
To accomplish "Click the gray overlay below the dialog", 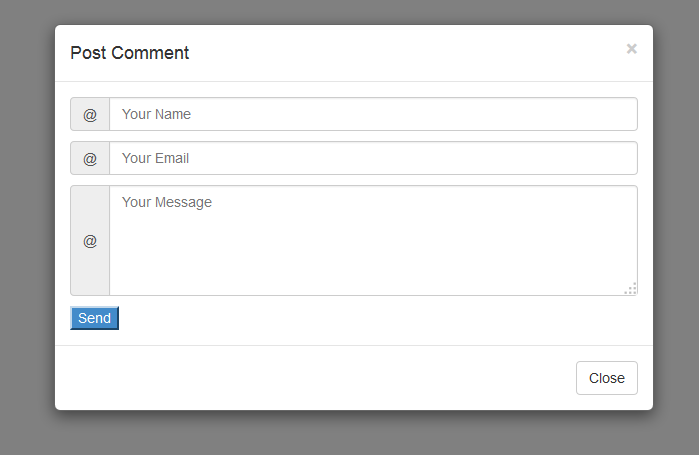I will point(350,433).
